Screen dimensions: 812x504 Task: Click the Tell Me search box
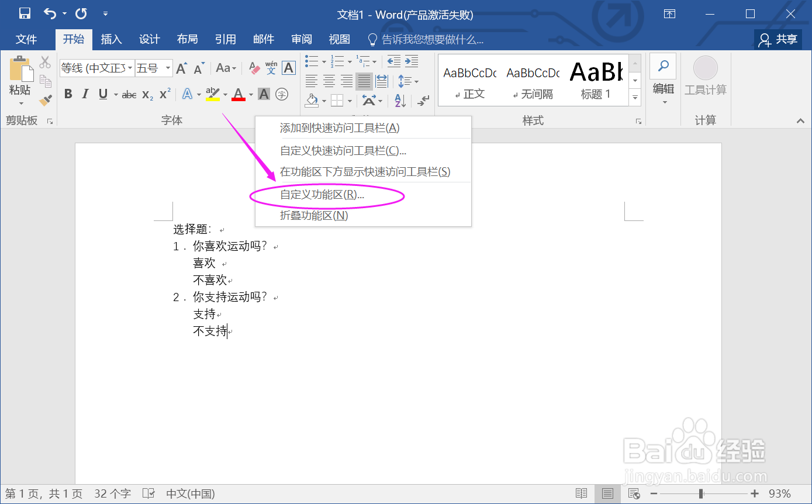[425, 39]
